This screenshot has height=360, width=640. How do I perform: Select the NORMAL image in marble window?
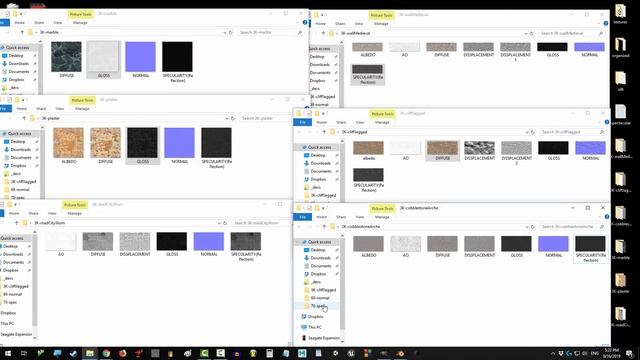(140, 60)
